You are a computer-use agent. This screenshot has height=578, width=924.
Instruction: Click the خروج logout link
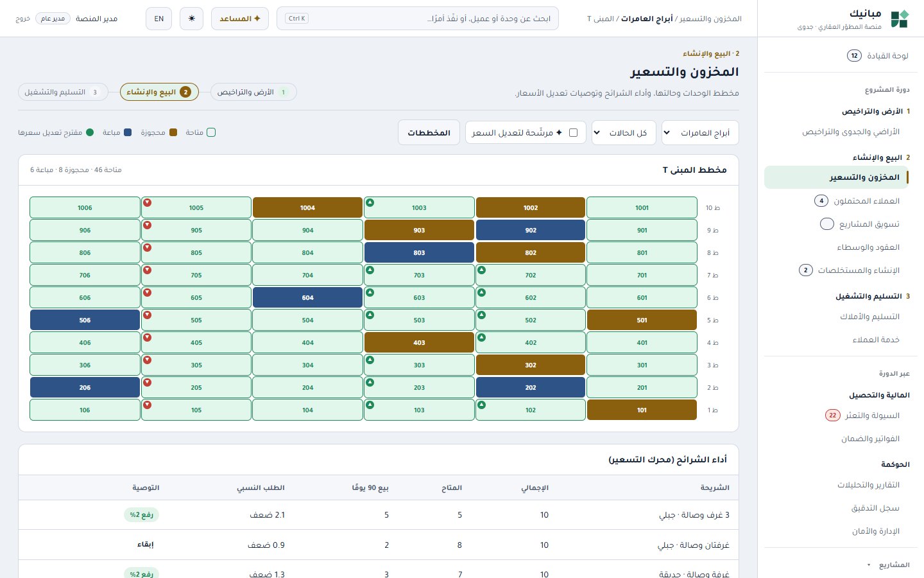(23, 19)
